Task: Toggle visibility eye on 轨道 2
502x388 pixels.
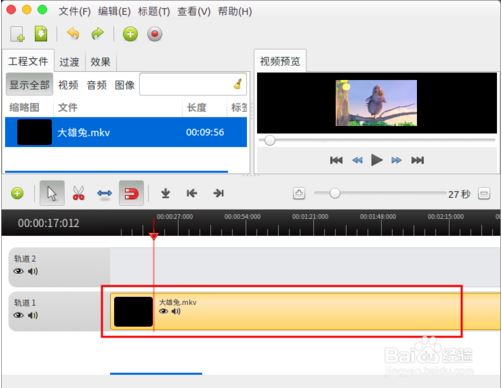Action: 18,271
